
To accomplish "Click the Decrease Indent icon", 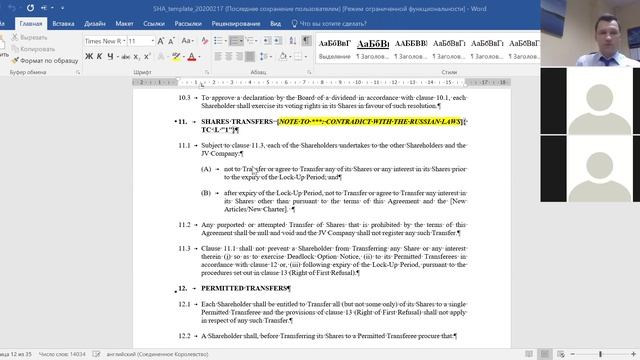I will (267, 41).
